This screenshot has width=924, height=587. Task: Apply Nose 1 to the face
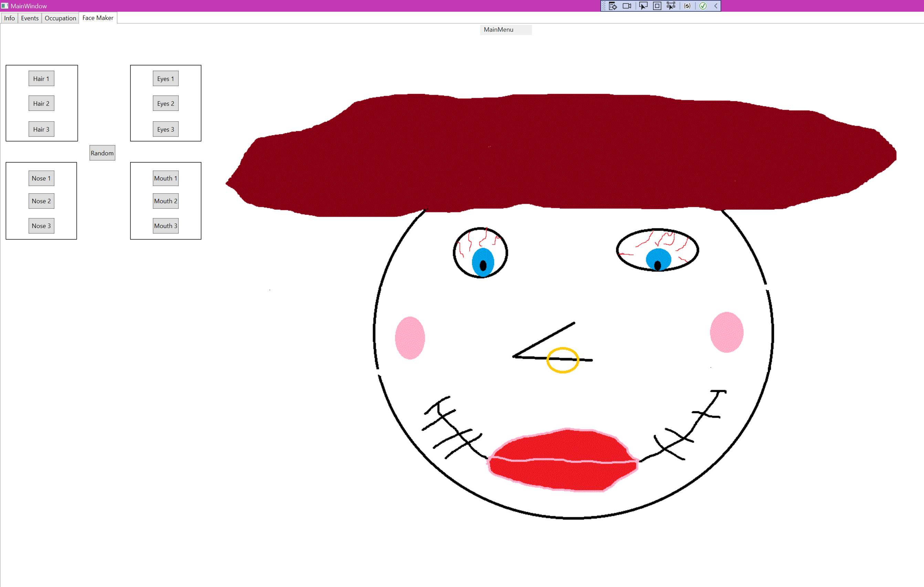(x=41, y=178)
